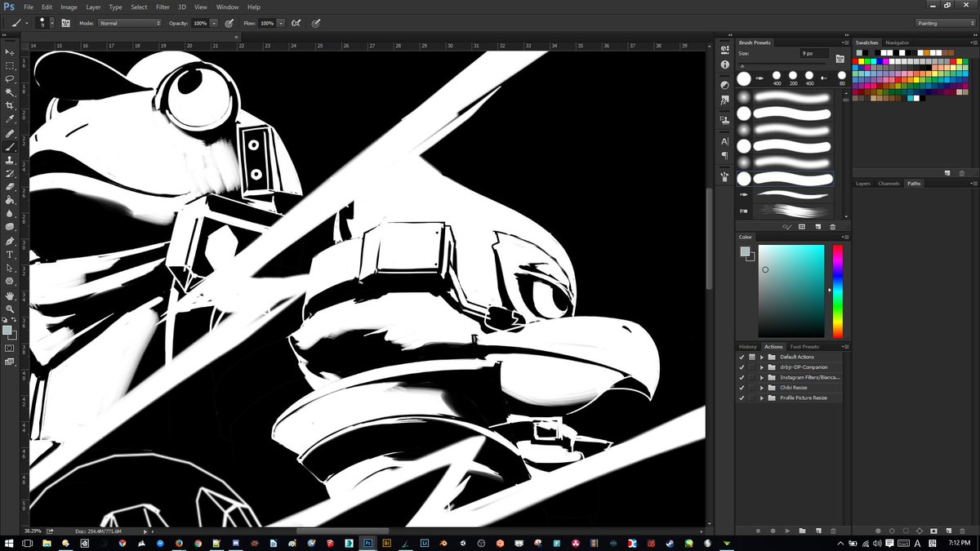Switch to the Channels tab
The height and width of the screenshot is (551, 980).
pyautogui.click(x=889, y=184)
